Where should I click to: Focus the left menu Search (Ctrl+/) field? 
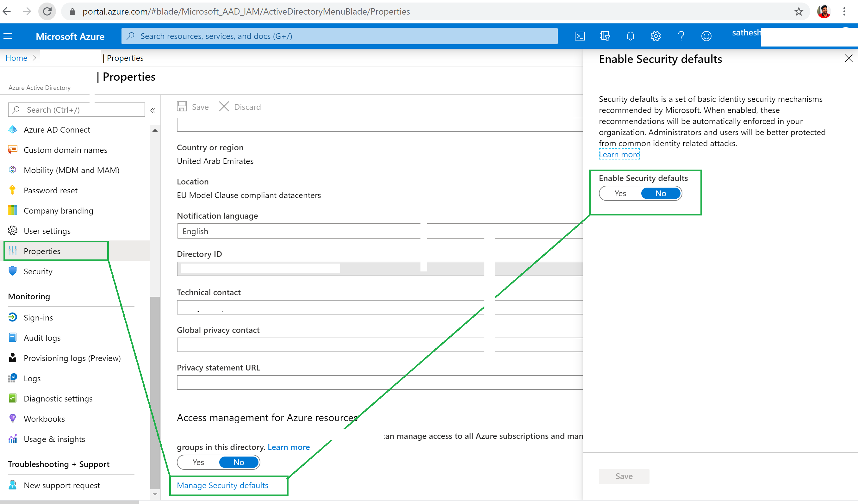coord(76,110)
